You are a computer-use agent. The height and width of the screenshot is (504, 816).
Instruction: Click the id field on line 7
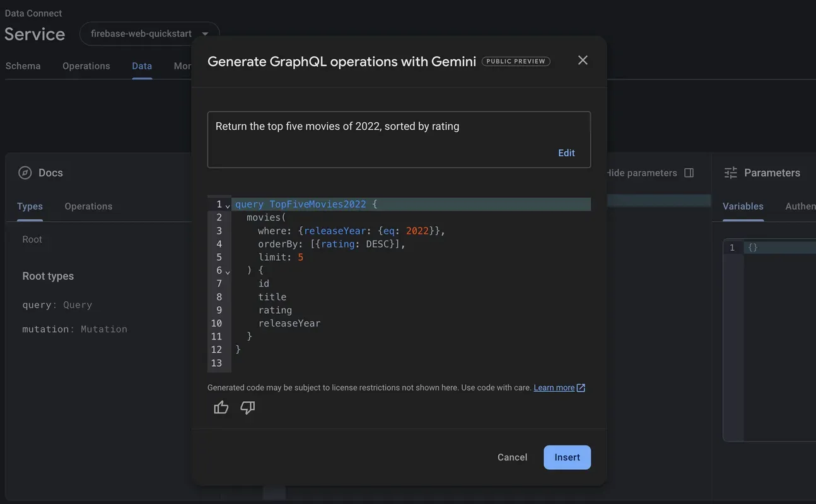click(264, 283)
